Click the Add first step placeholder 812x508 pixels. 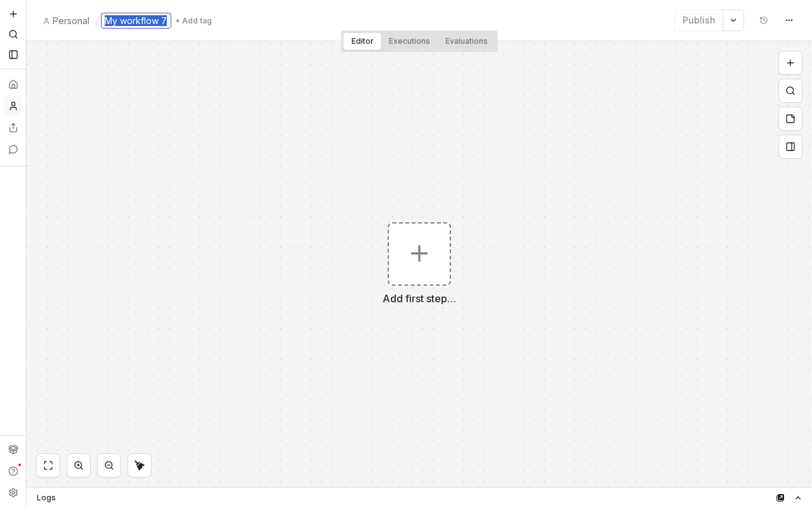coord(419,254)
